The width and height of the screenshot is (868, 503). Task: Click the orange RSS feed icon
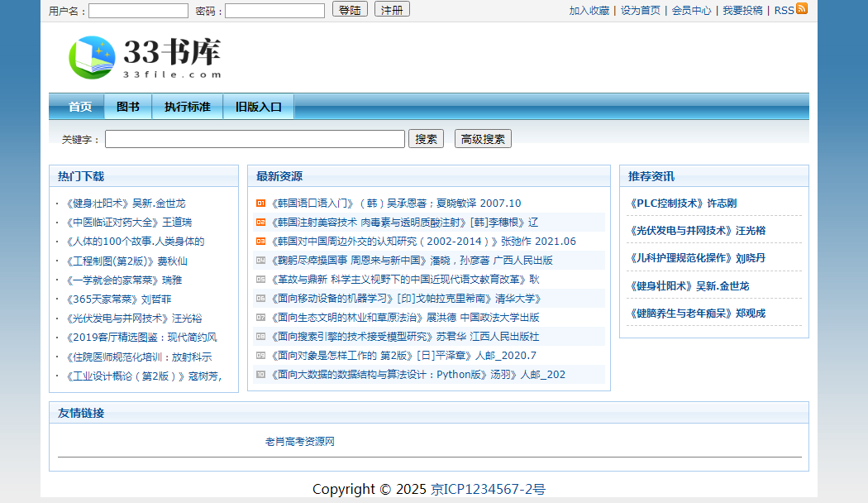coord(801,9)
